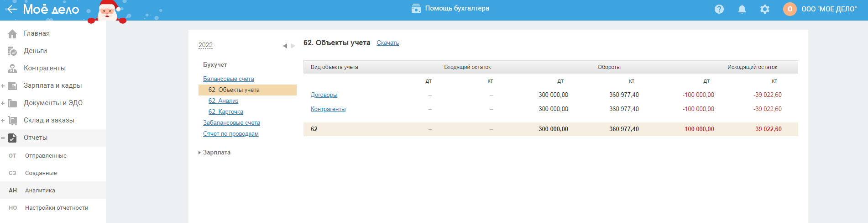Click the orange company avatar icon

coord(790,9)
